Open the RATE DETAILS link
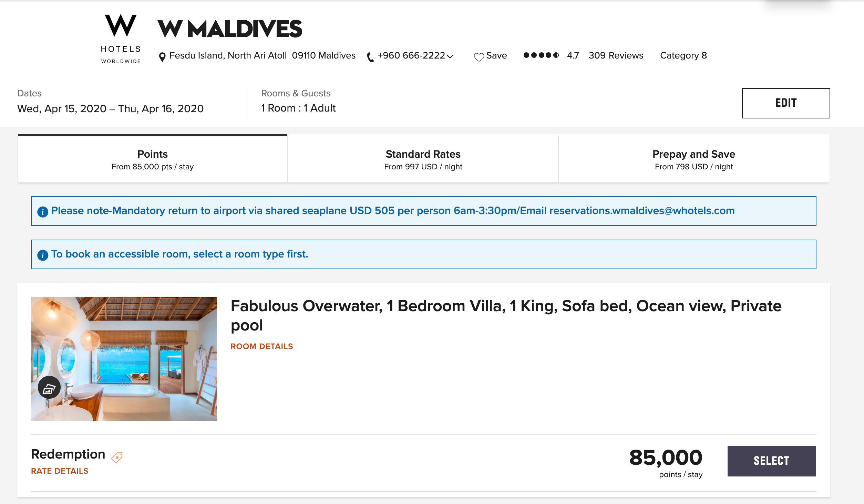This screenshot has width=864, height=504. [60, 471]
